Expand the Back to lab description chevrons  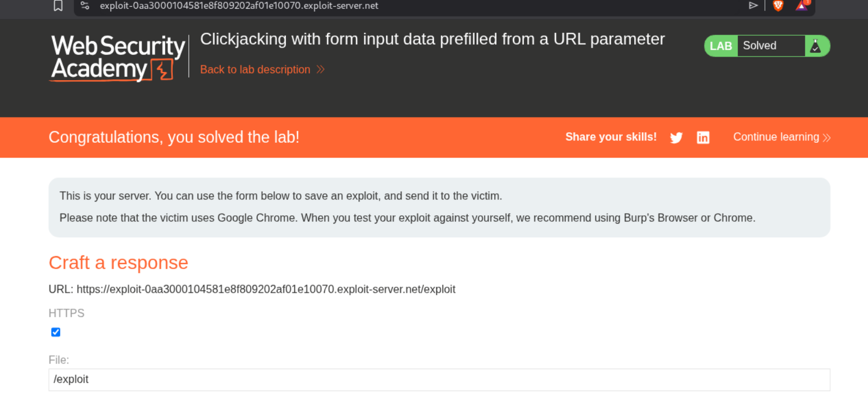[321, 70]
